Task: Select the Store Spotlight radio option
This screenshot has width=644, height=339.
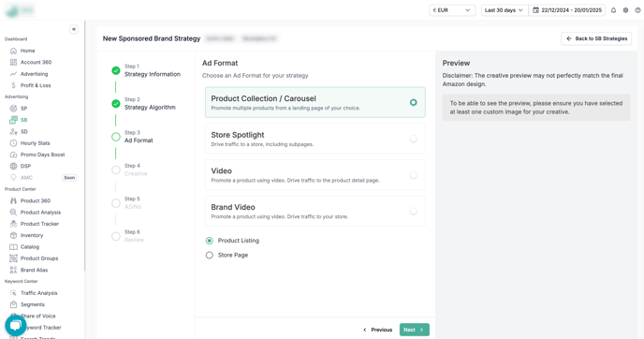Action: pyautogui.click(x=413, y=139)
